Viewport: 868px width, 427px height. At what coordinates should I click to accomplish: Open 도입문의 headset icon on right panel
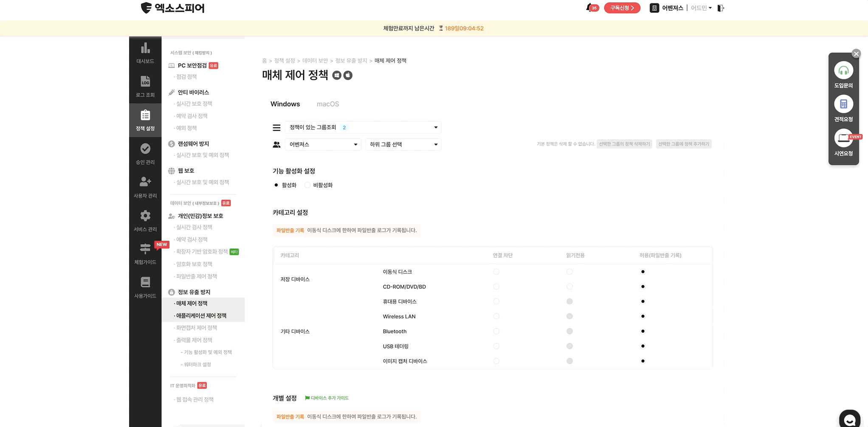coord(844,70)
